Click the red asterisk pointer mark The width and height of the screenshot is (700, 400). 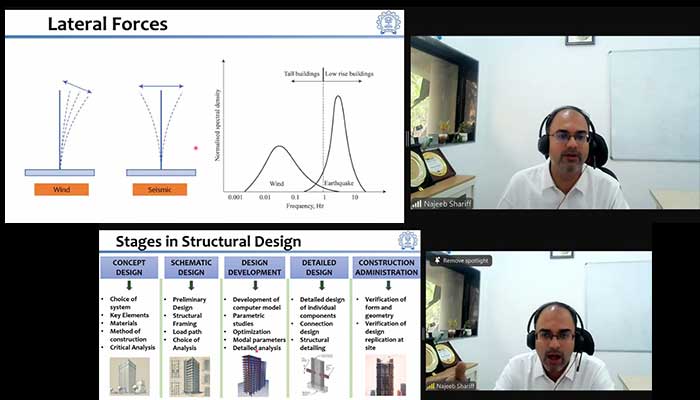pos(196,148)
